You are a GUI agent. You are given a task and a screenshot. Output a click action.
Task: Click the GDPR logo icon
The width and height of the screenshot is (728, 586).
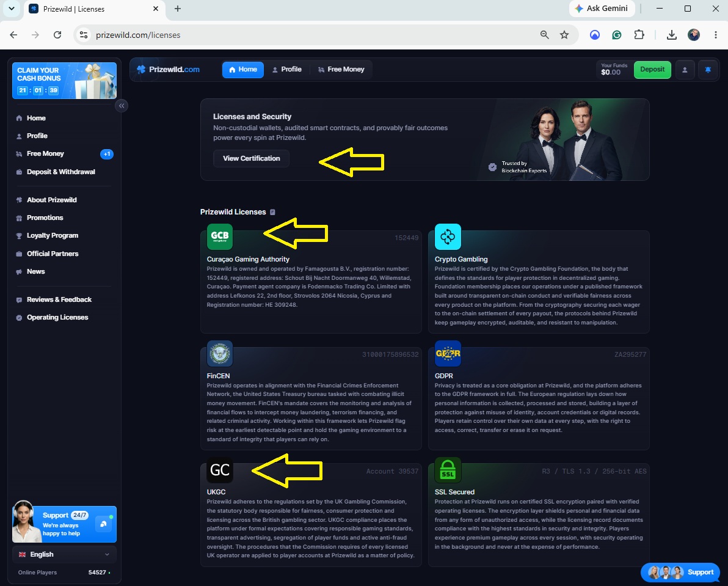click(448, 353)
